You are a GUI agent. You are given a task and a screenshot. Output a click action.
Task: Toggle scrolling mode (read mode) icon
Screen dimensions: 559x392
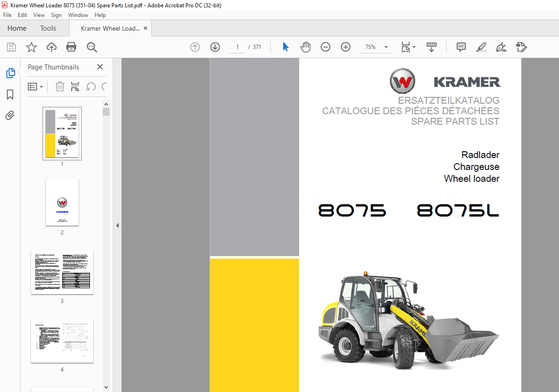click(432, 47)
